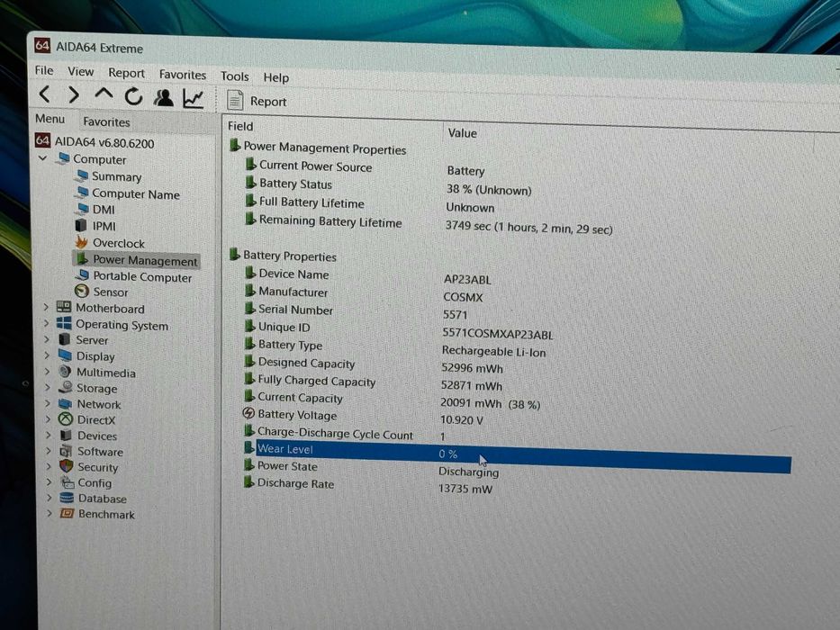
Task: Click the Back navigation arrow
Action: point(45,94)
